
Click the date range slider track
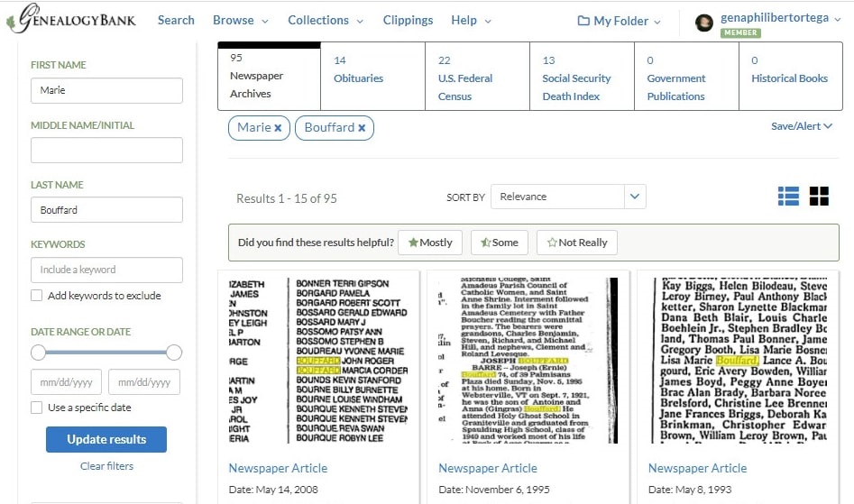106,353
